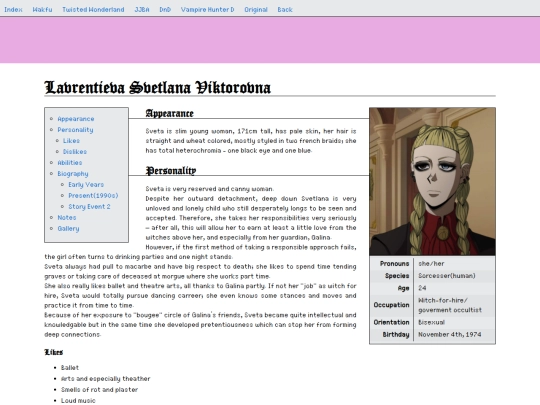The height and width of the screenshot is (405, 540).
Task: Go to the Abilities section link
Action: click(70, 163)
